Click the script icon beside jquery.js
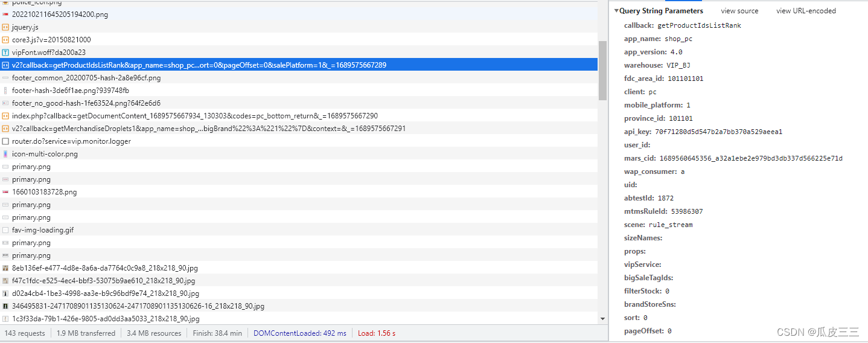This screenshot has width=868, height=343. click(5, 27)
